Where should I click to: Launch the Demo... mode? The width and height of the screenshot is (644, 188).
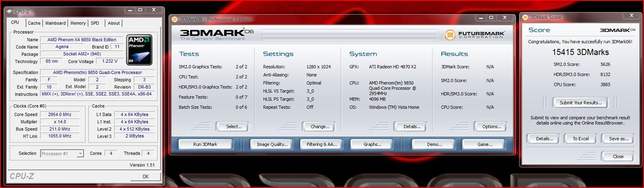434,144
